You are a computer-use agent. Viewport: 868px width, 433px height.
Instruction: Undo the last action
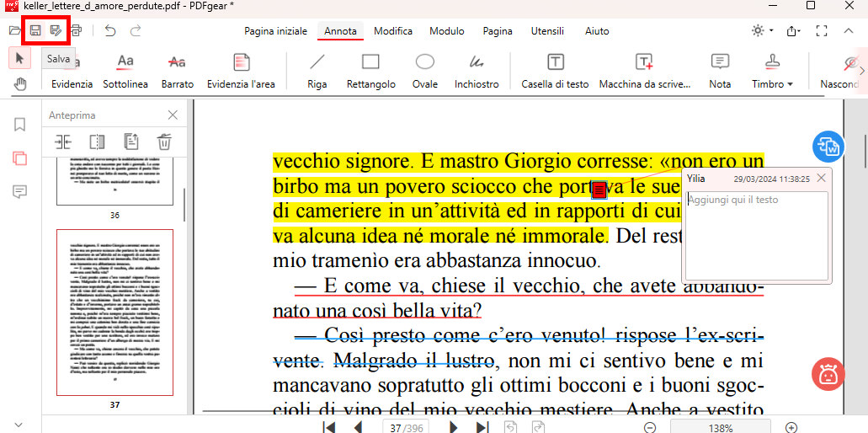110,31
